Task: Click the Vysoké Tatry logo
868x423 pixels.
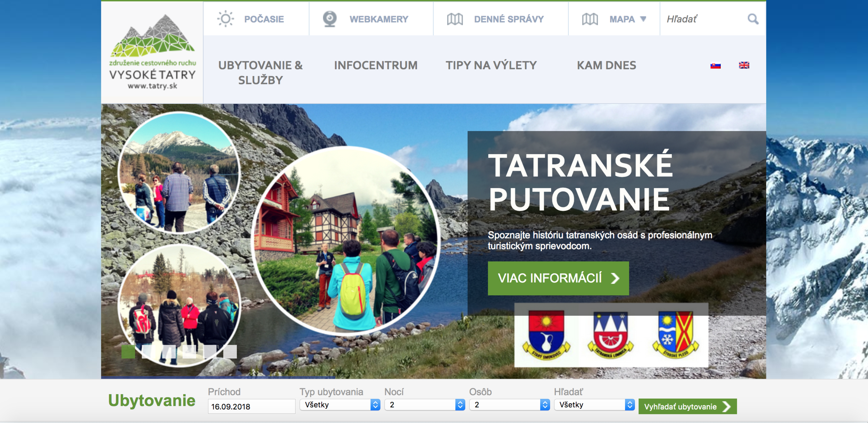Action: pyautogui.click(x=152, y=52)
